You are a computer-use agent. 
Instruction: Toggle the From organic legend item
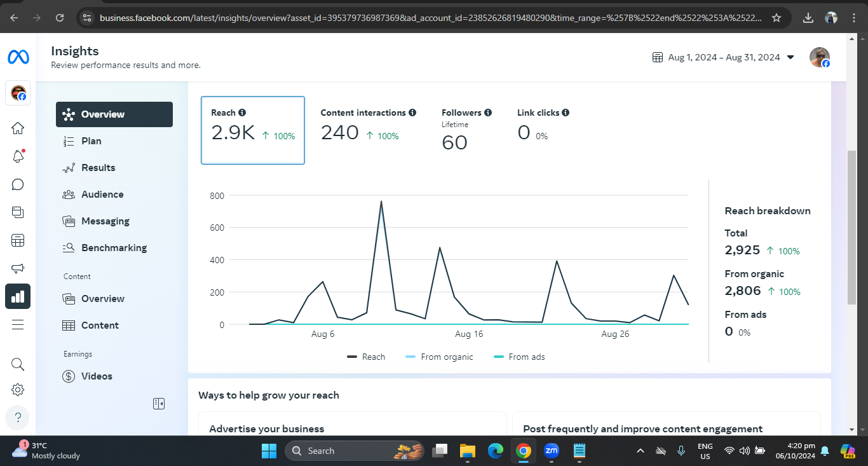coord(439,357)
